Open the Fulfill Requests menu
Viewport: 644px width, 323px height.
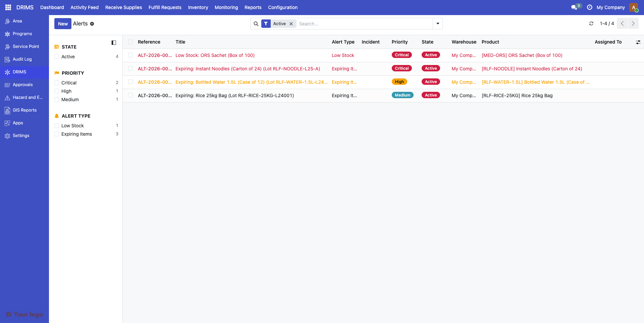click(165, 7)
